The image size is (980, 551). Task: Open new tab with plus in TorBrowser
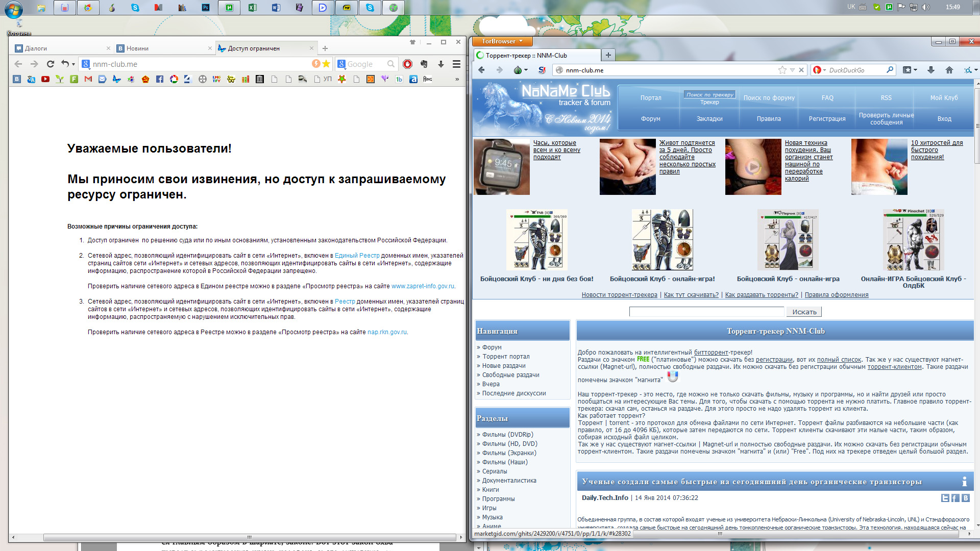608,55
